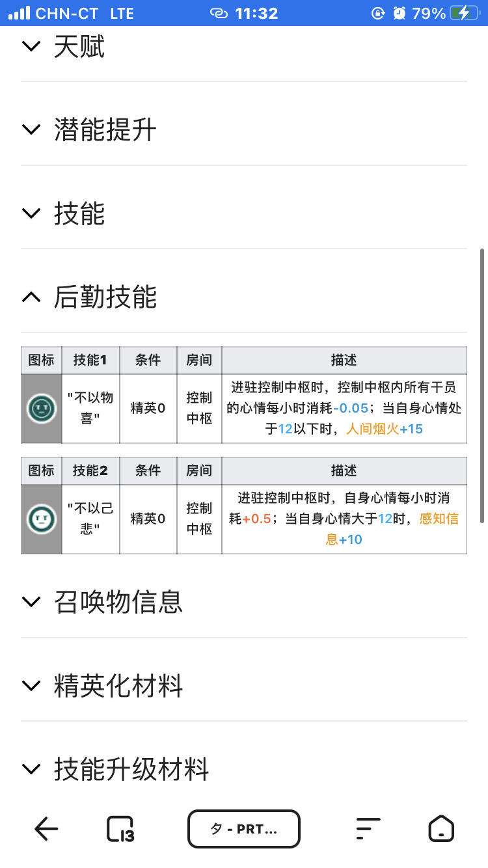The width and height of the screenshot is (488, 868).
Task: Go to the browser home page
Action: (441, 829)
